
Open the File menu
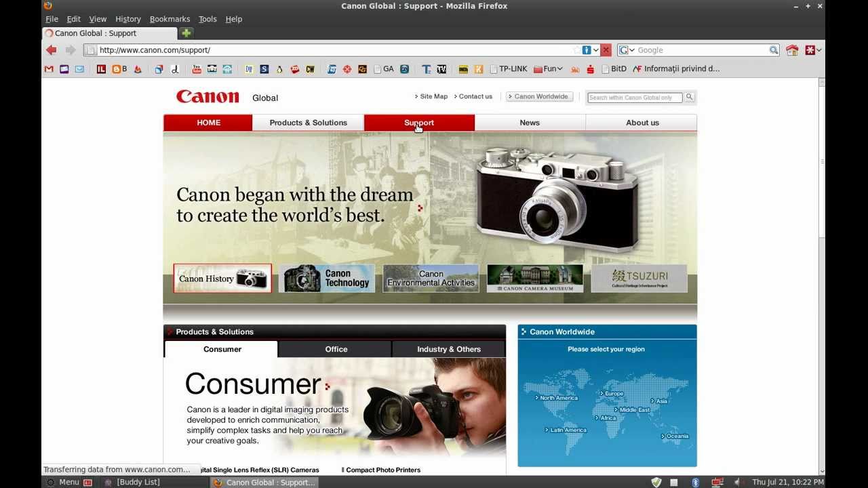pyautogui.click(x=52, y=19)
